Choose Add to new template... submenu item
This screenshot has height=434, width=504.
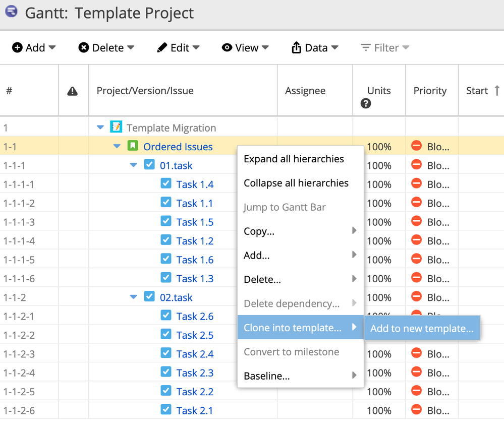[x=422, y=328]
